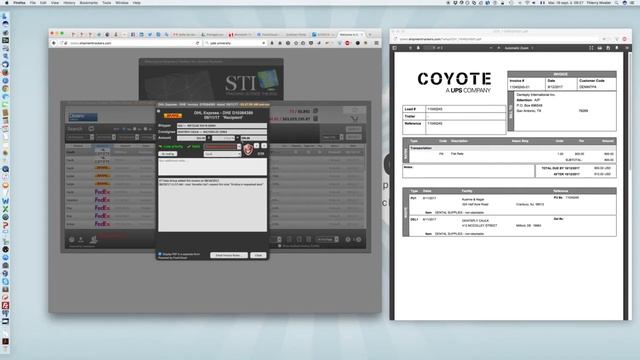This screenshot has width=640, height=360.
Task: Launch Microsoft Word from the Dock
Action: click(5, 201)
